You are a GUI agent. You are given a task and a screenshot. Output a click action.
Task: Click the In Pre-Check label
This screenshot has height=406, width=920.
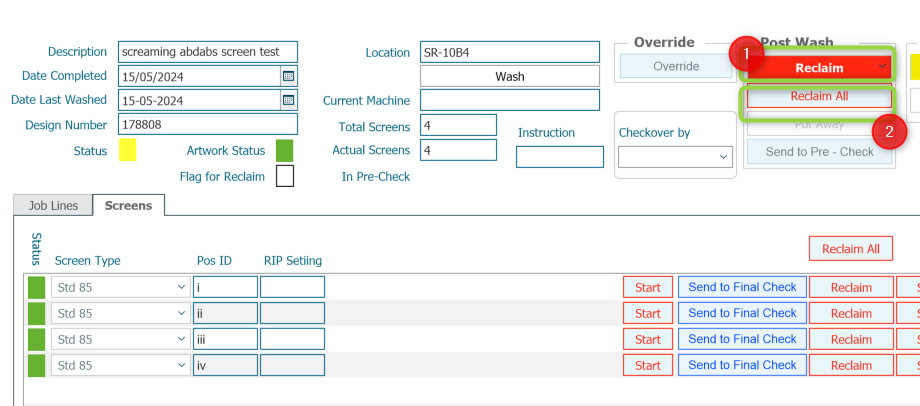[x=376, y=176]
